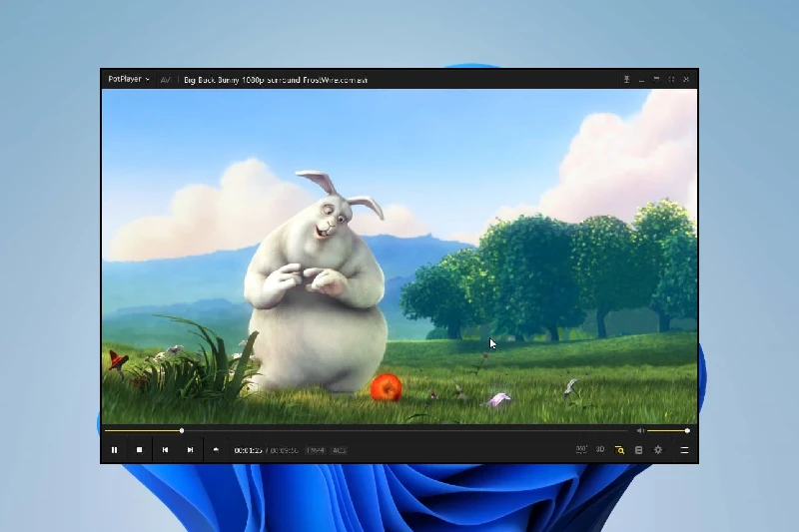Click the elapsed time 00:01:25 display
Viewport: 799px width, 532px height.
pos(248,450)
